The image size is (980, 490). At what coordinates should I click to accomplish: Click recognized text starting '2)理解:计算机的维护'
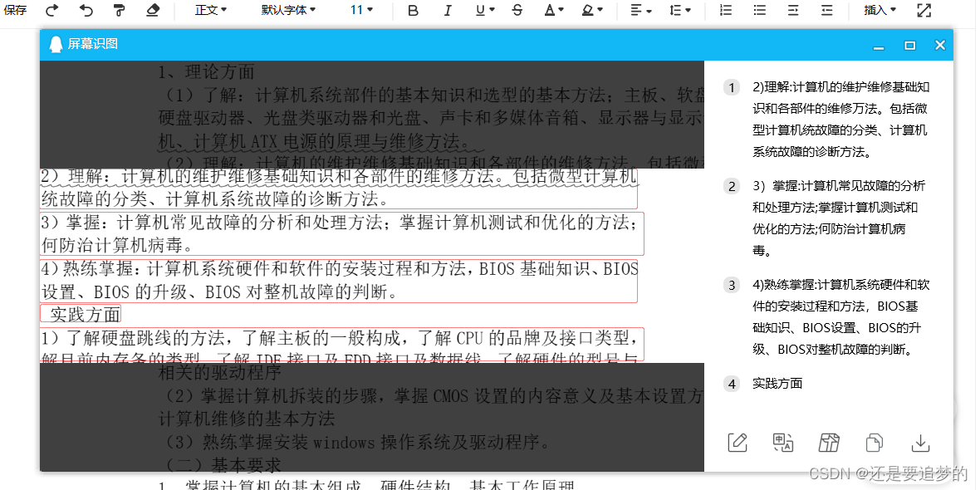point(840,120)
